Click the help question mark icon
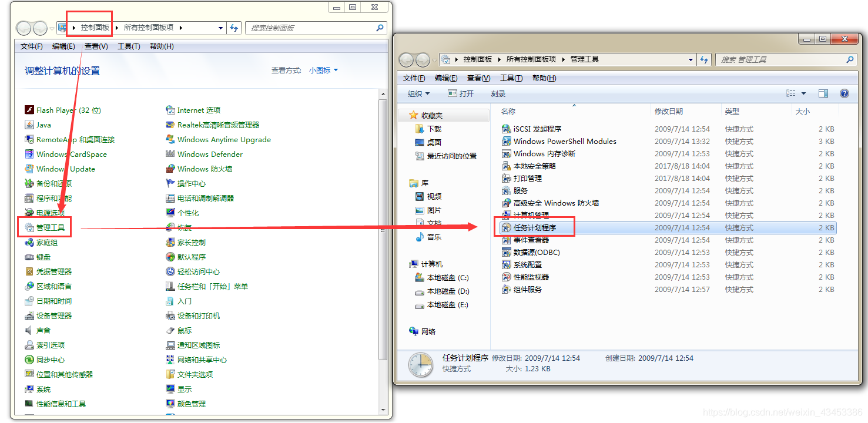The height and width of the screenshot is (423, 868). point(844,93)
